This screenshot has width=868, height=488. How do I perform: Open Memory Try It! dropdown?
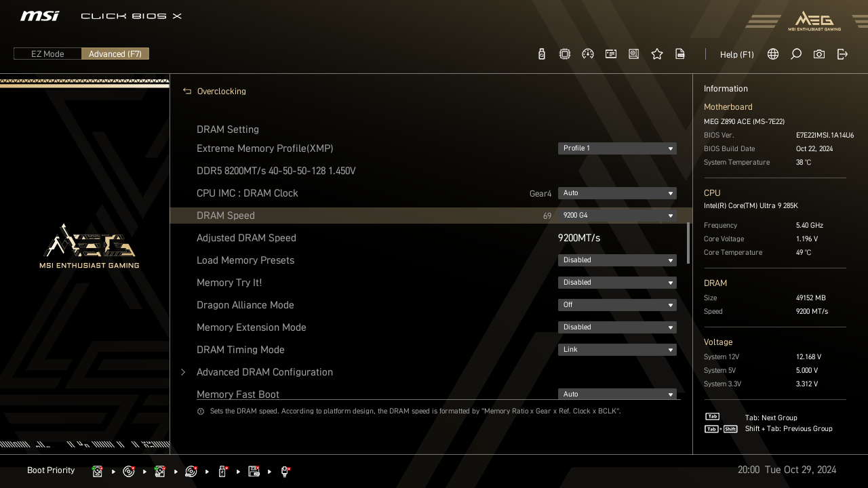(617, 283)
